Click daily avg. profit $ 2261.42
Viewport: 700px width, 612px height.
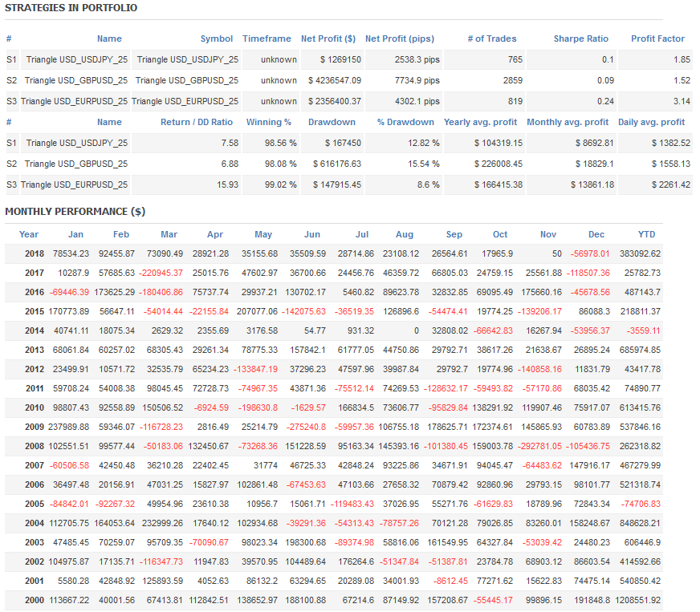click(671, 185)
